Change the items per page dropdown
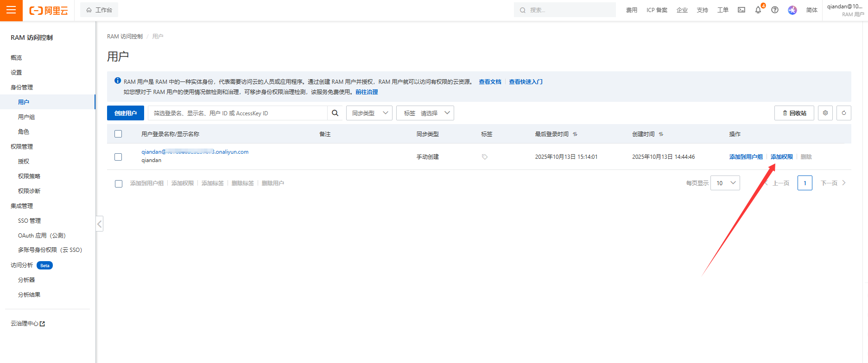This screenshot has height=363, width=868. 725,183
